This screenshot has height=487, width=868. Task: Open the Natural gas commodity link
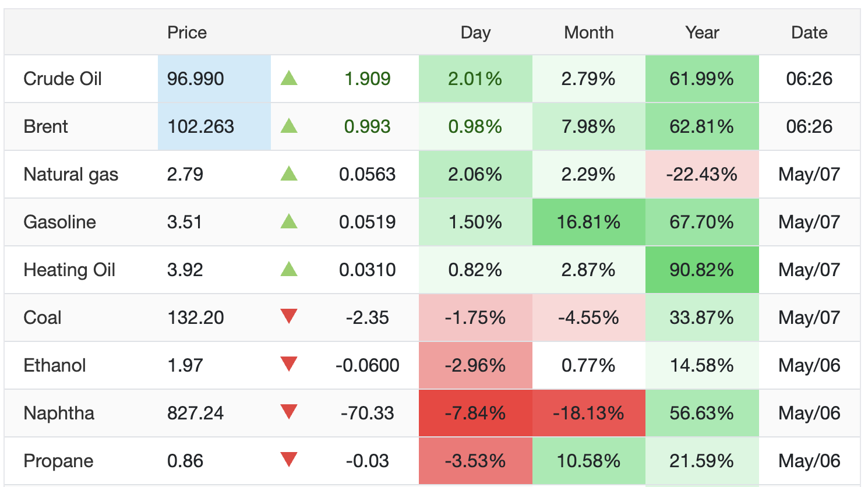pyautogui.click(x=71, y=174)
